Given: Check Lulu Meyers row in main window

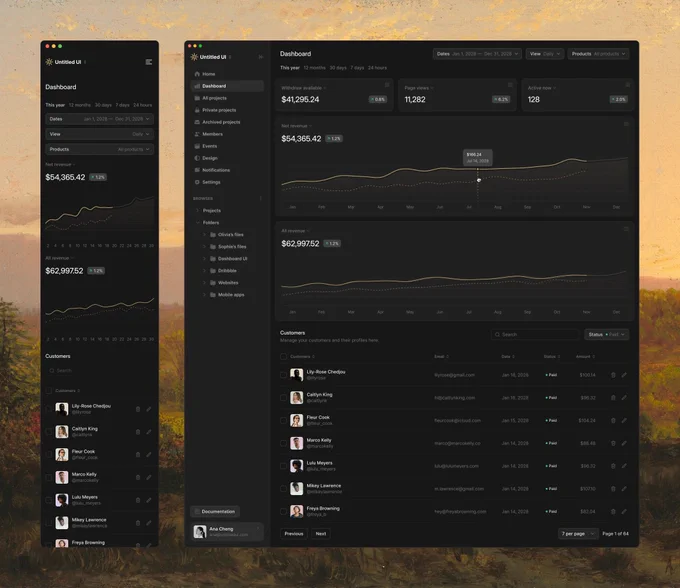Looking at the screenshot, I should click(284, 466).
